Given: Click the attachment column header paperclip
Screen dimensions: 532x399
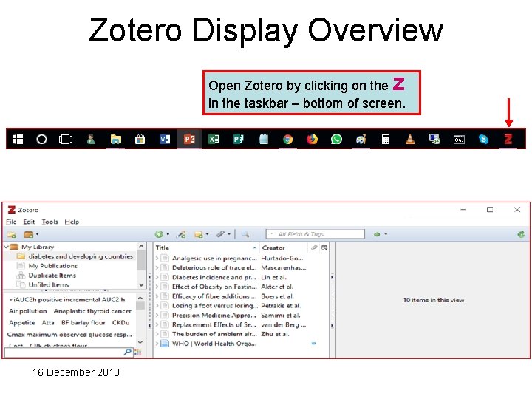Looking at the screenshot, I should pyautogui.click(x=314, y=248).
